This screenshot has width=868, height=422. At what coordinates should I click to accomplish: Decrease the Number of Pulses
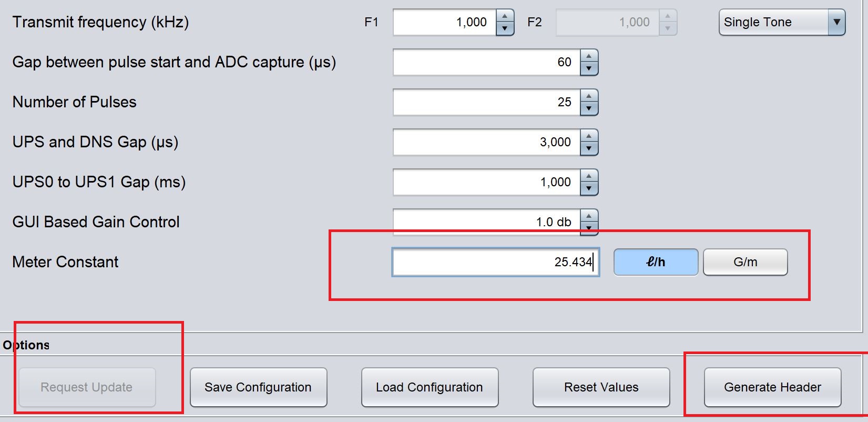pos(589,108)
